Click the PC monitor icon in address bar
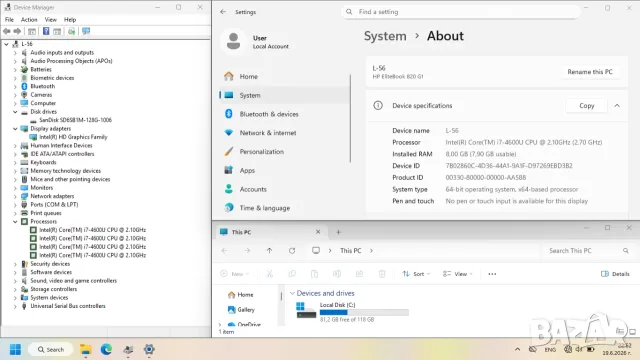Viewport: 640px width, 360px height. [x=316, y=251]
